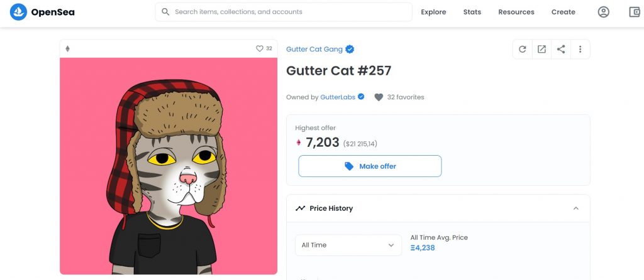Collapse the Price History section
Viewport: 644px width, 280px height.
[576, 208]
